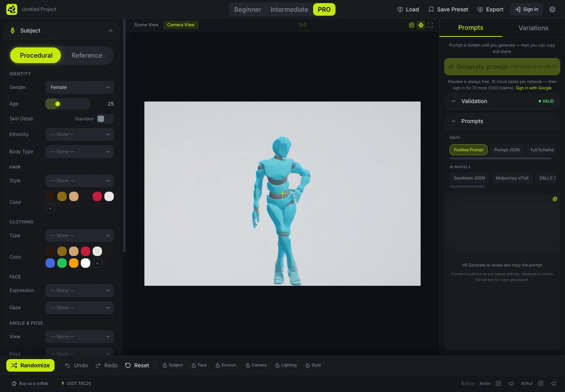Click the Redo button
The width and height of the screenshot is (565, 392).
107,365
